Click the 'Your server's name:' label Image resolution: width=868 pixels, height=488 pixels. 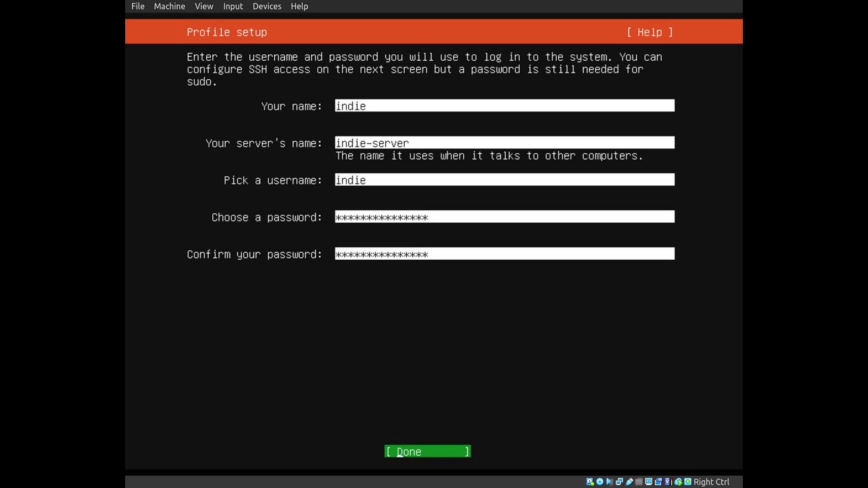click(263, 143)
